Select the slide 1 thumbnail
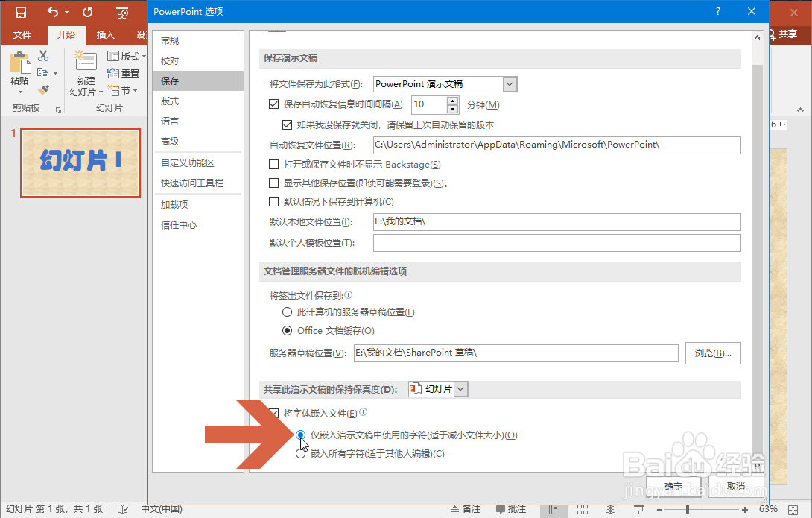 tap(80, 163)
